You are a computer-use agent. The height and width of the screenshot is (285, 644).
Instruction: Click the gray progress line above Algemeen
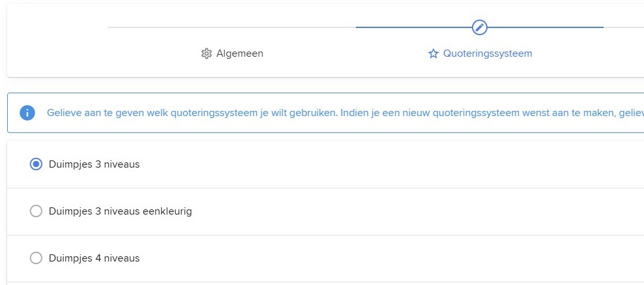[x=231, y=27]
